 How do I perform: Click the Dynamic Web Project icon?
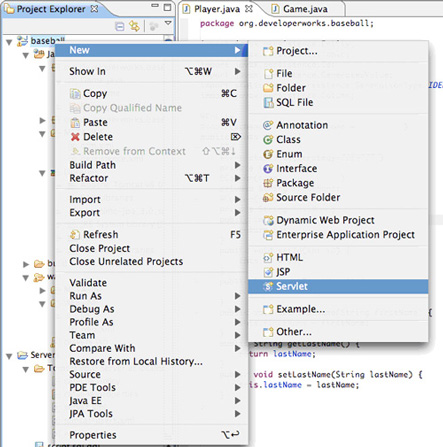click(x=268, y=220)
